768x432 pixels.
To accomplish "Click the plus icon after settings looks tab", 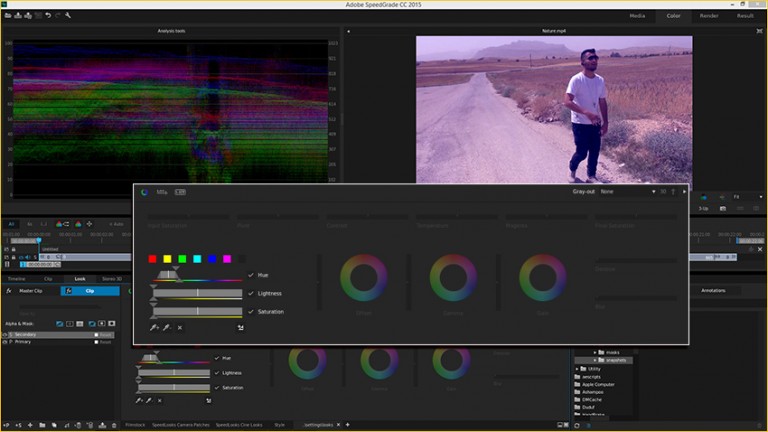I will pos(346,424).
